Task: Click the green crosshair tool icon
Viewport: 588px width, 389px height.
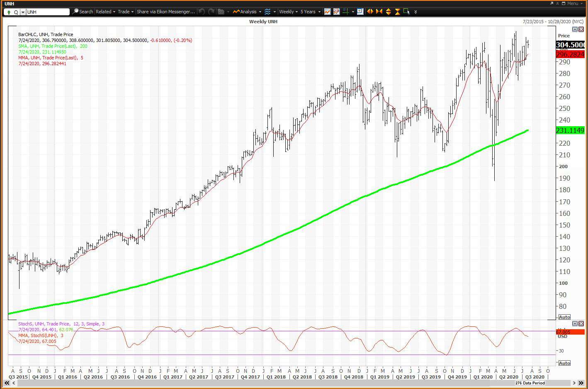Action: click(x=345, y=12)
